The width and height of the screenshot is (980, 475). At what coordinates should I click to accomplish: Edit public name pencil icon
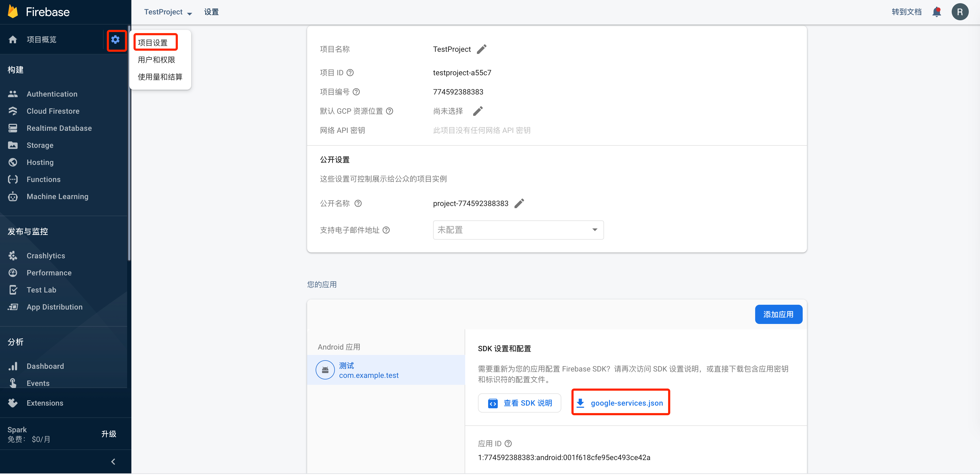[x=519, y=203]
